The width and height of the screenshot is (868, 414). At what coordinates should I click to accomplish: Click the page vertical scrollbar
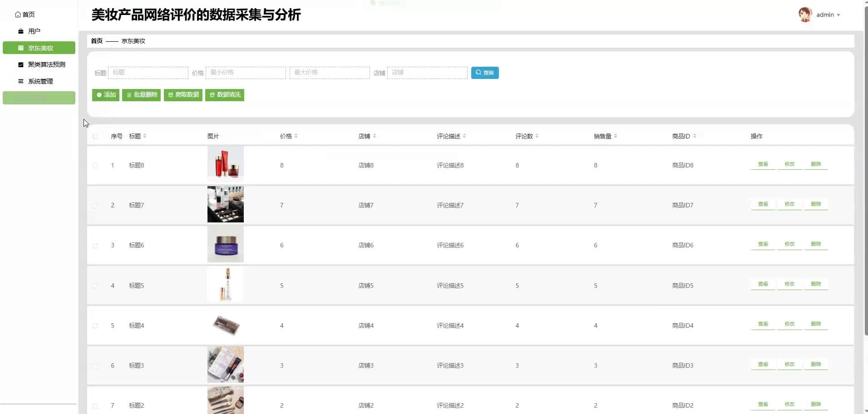(866, 170)
